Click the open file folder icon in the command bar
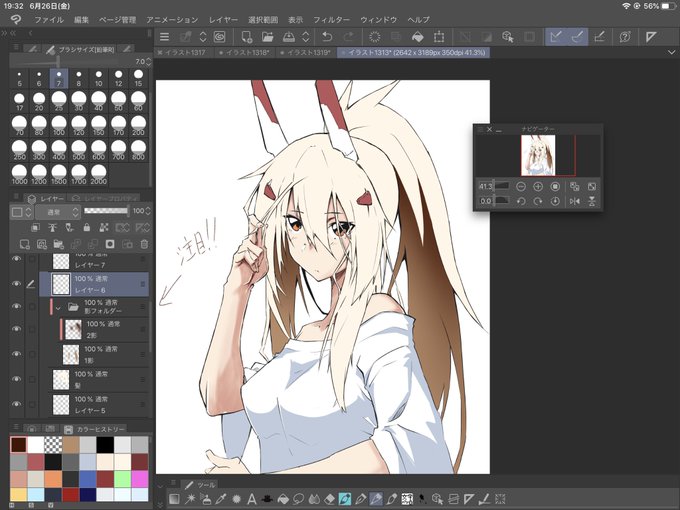680x510 pixels. [x=268, y=37]
